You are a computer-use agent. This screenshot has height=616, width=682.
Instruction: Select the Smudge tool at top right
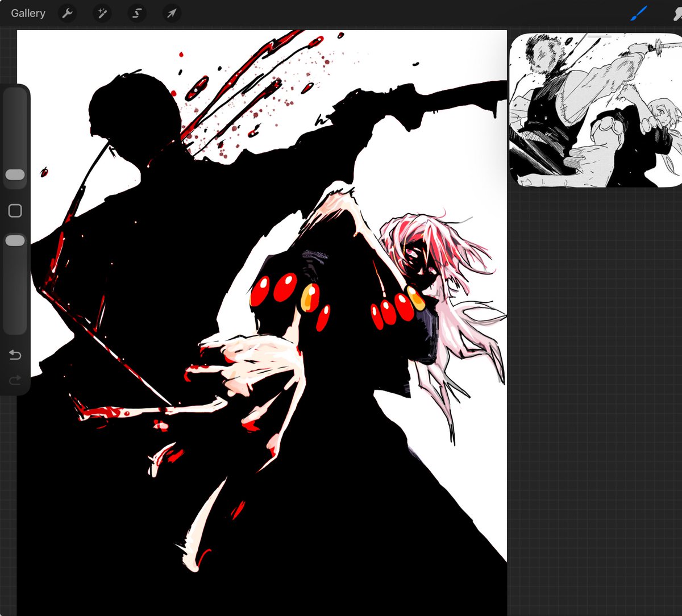point(676,13)
